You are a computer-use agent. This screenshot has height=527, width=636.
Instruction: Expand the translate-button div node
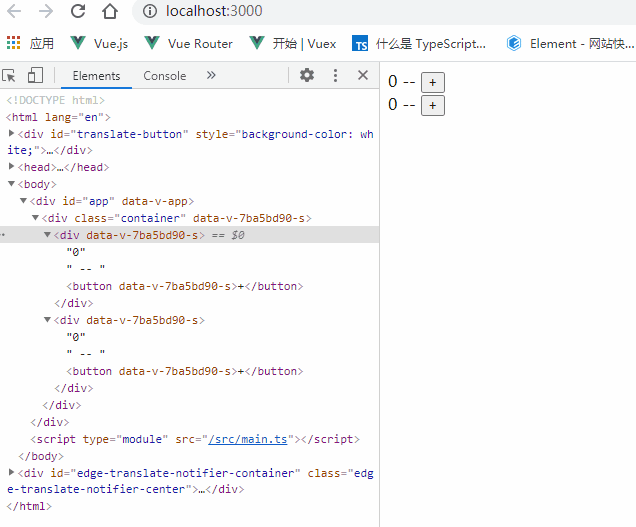[x=11, y=134]
